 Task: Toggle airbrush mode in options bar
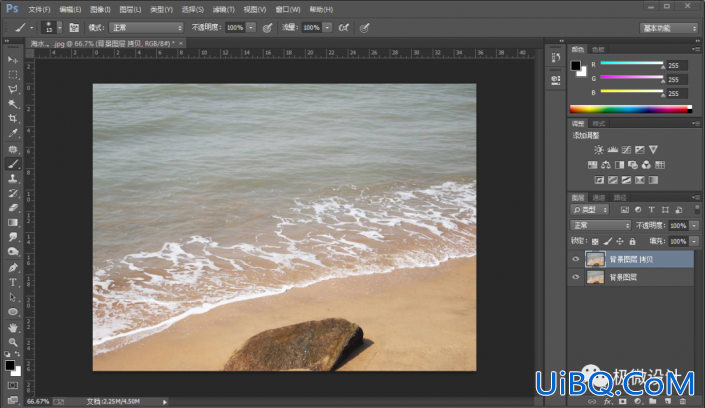(344, 28)
